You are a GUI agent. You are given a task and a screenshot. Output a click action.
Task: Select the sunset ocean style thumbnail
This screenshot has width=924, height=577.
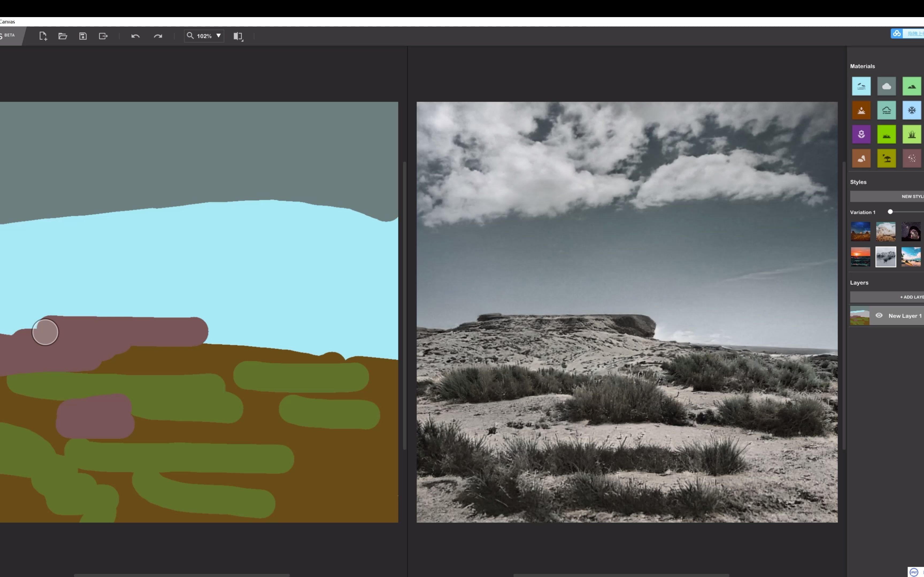860,257
